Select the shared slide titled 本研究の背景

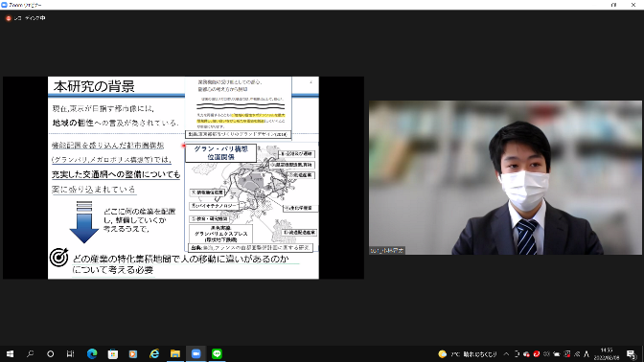point(183,178)
